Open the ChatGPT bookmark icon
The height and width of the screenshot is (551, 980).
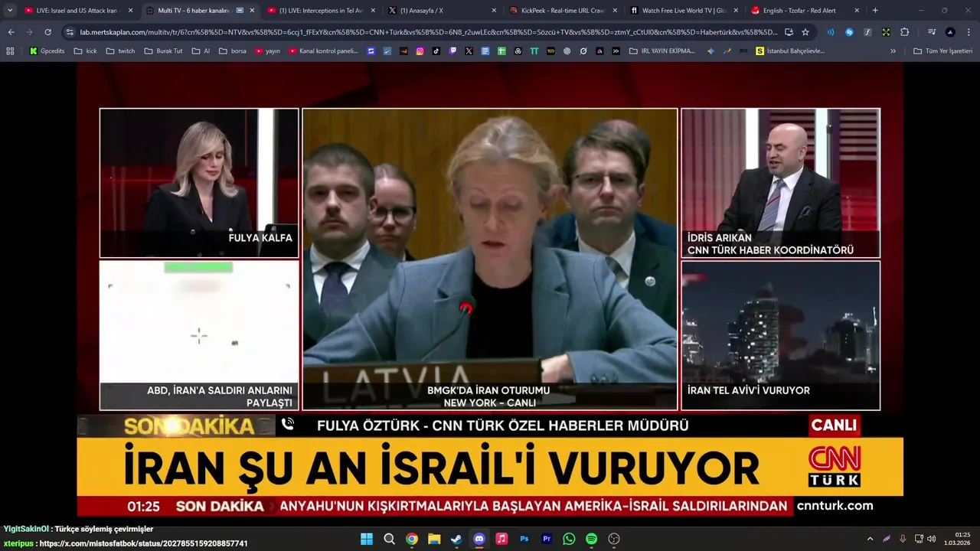567,51
